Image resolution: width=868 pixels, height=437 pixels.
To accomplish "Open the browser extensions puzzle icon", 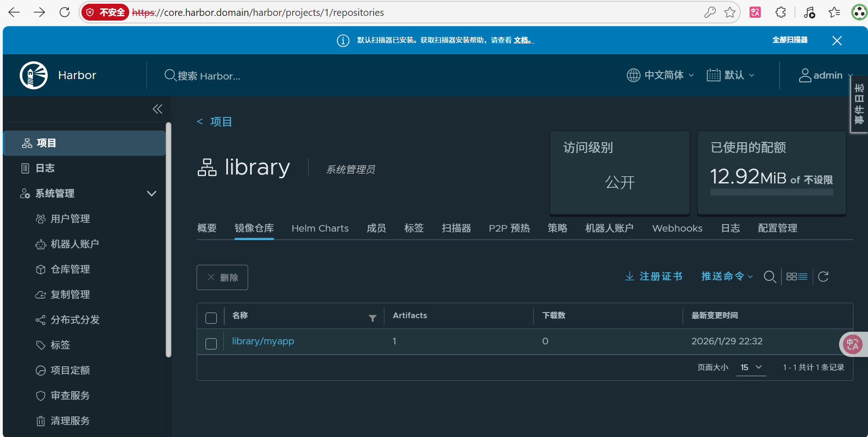I will click(780, 13).
